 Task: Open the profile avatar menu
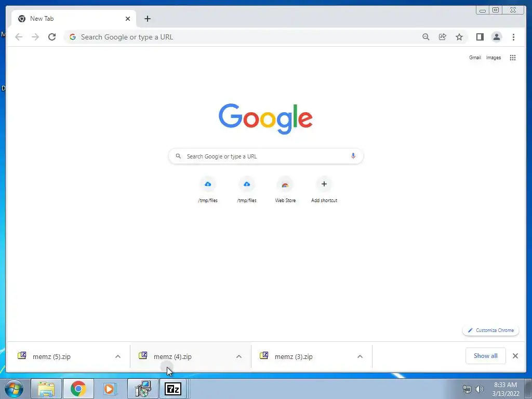pyautogui.click(x=496, y=37)
